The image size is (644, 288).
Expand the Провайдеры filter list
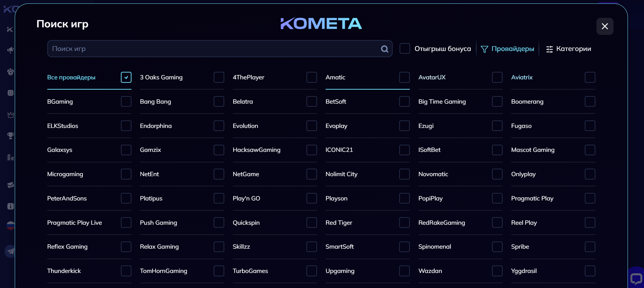(x=513, y=49)
